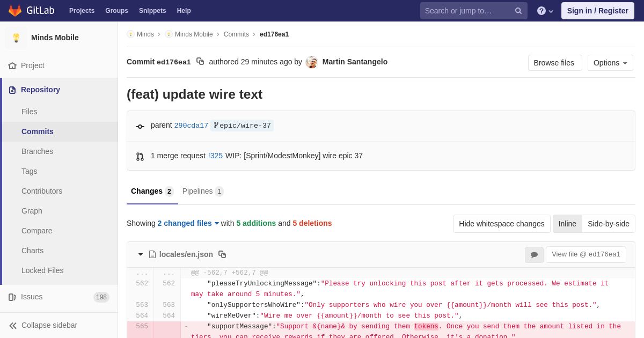Open Martin Santangelo's avatar
Viewport: 644px width, 338px height.
point(312,62)
